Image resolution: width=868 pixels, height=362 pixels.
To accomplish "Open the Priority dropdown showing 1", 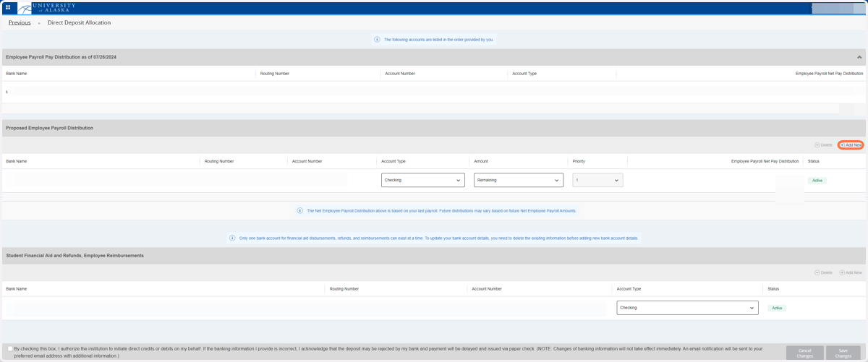I will [597, 180].
